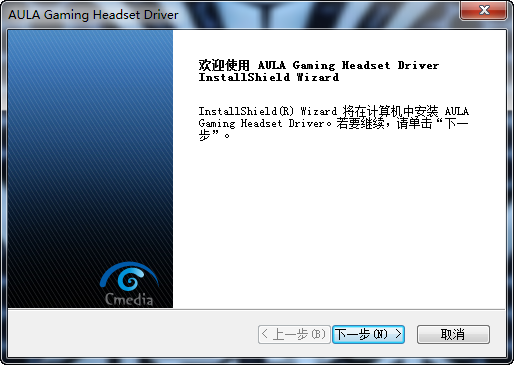Click the 取消 cancel button
The width and height of the screenshot is (514, 365).
(x=453, y=334)
